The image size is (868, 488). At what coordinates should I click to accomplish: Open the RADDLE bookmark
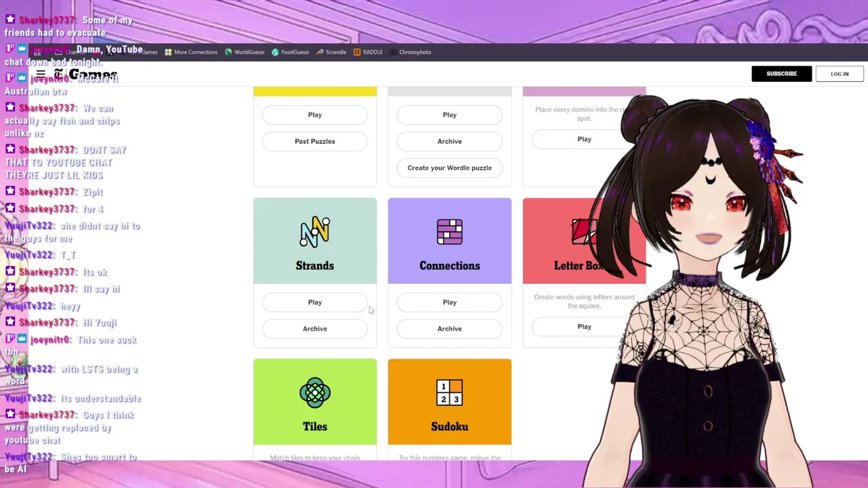(368, 52)
